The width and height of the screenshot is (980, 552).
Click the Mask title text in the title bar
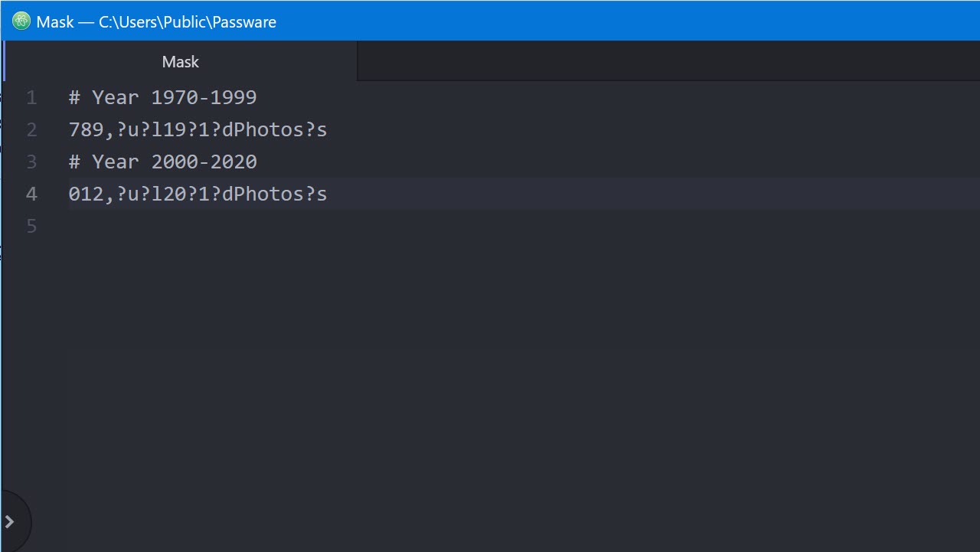point(57,21)
